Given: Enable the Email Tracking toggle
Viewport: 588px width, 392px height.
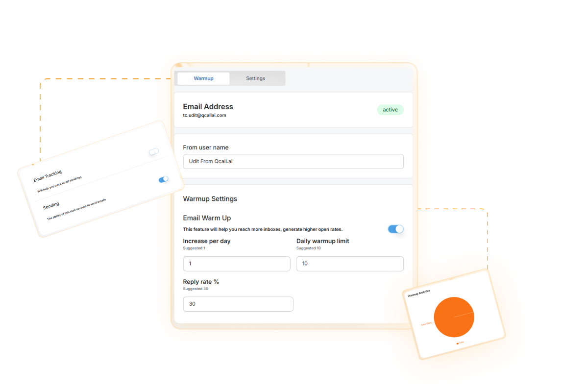Looking at the screenshot, I should point(154,152).
